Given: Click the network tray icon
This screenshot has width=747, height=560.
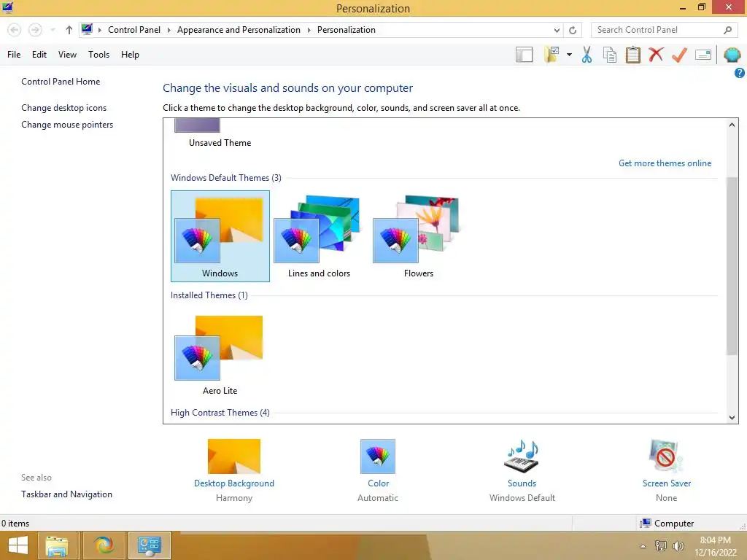Looking at the screenshot, I should click(660, 545).
